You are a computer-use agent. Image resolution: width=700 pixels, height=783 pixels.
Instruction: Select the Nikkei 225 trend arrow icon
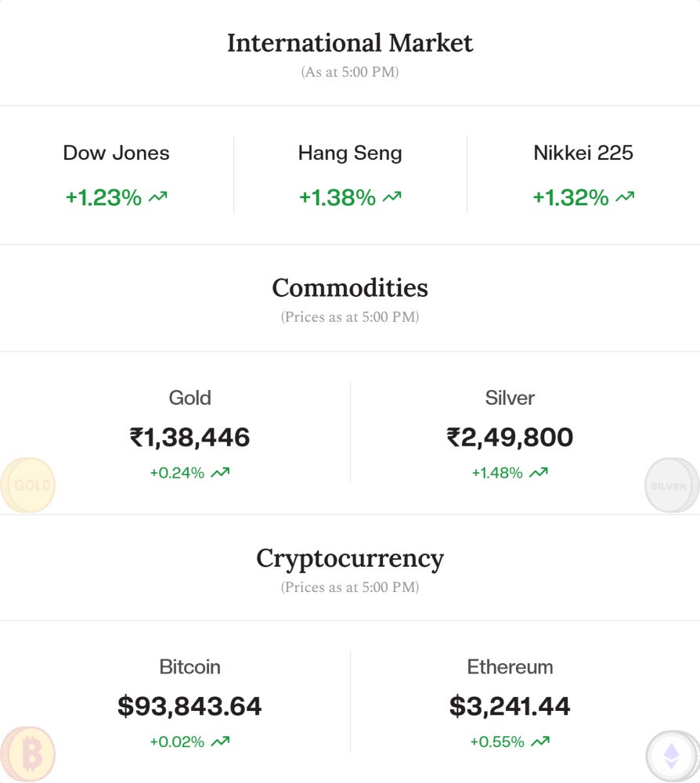coord(625,198)
